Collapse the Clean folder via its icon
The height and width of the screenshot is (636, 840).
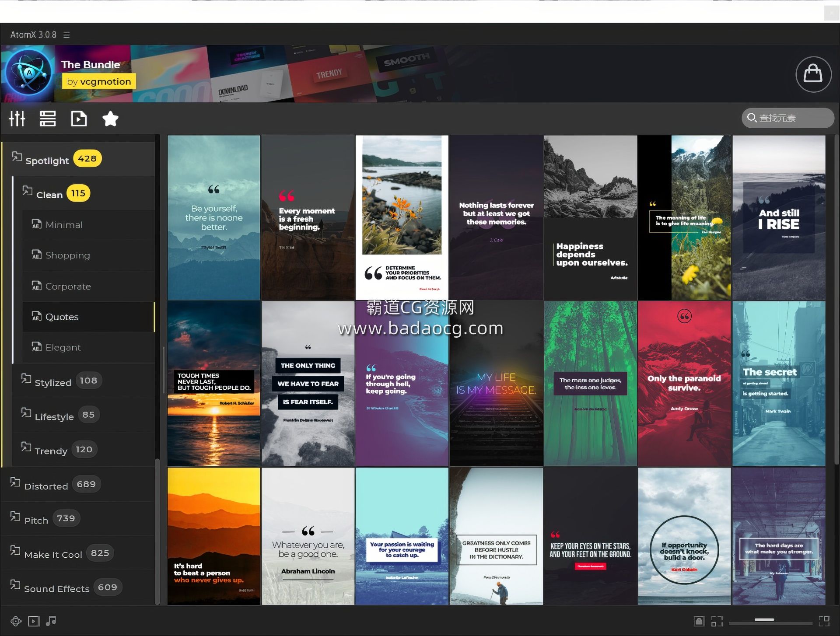tap(27, 191)
